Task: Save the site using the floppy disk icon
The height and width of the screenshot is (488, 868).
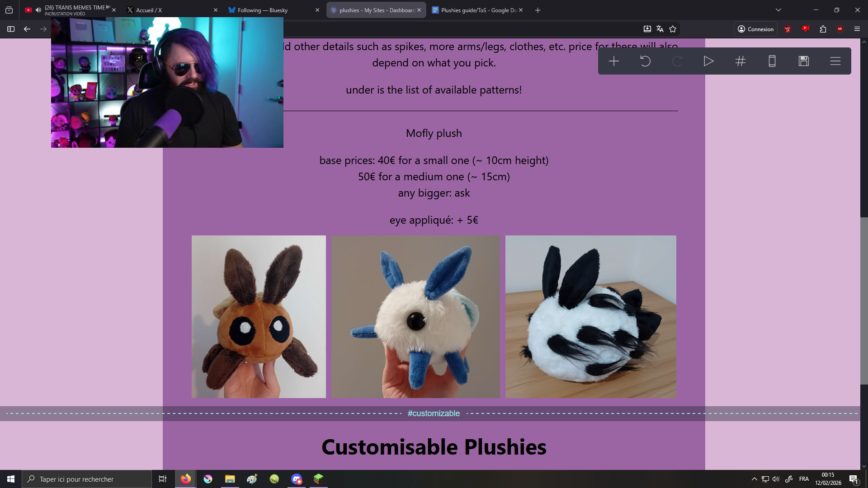Action: (803, 61)
